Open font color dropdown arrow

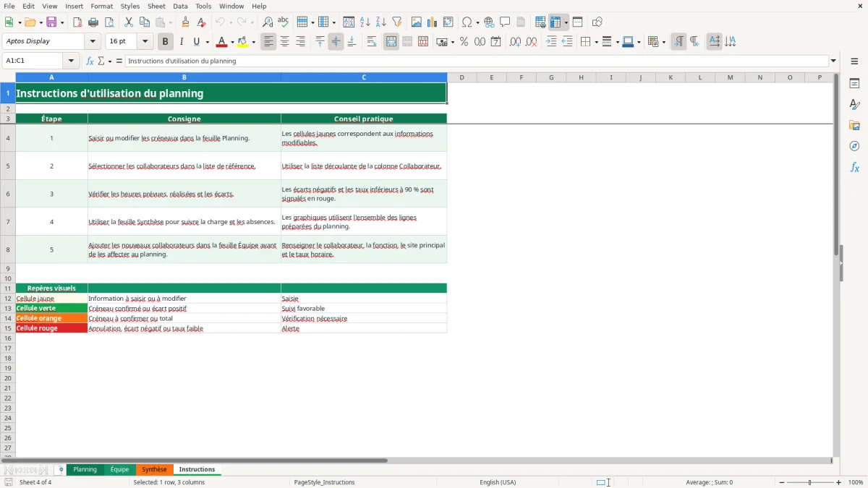click(x=232, y=42)
